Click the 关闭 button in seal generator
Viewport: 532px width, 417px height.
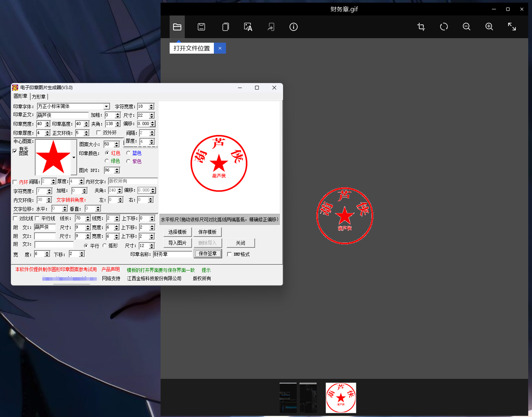click(241, 243)
